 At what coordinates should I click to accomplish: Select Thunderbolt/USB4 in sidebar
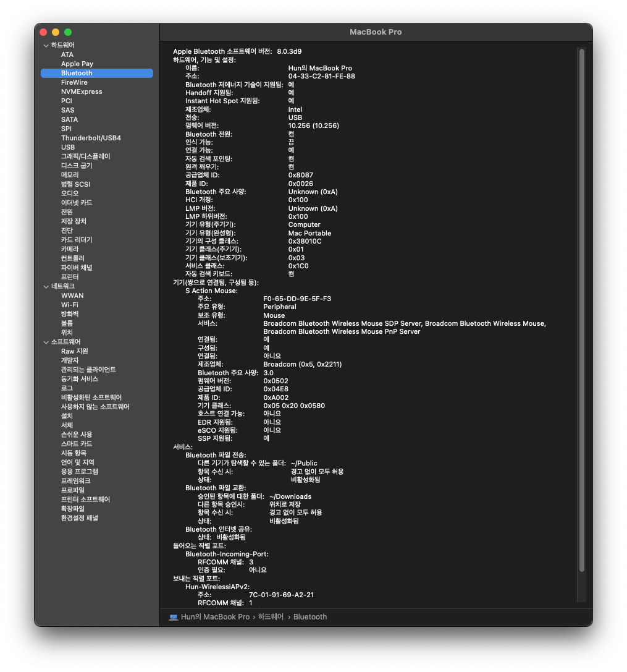[x=91, y=138]
